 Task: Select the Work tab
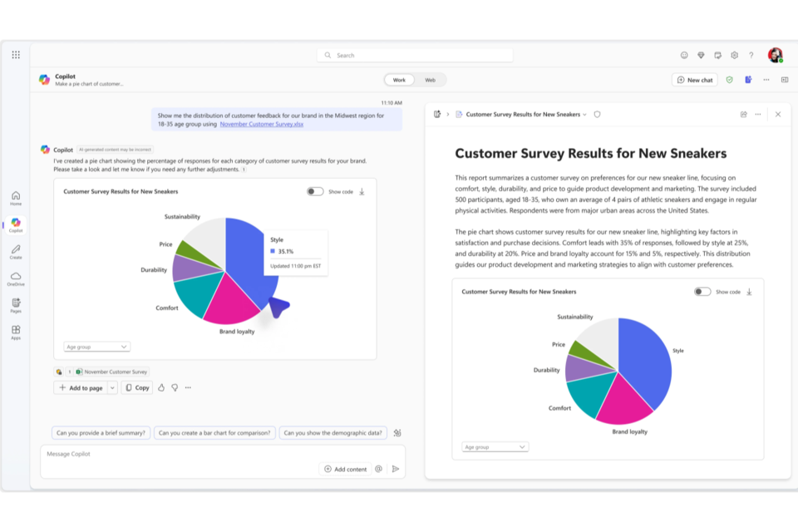(x=399, y=80)
